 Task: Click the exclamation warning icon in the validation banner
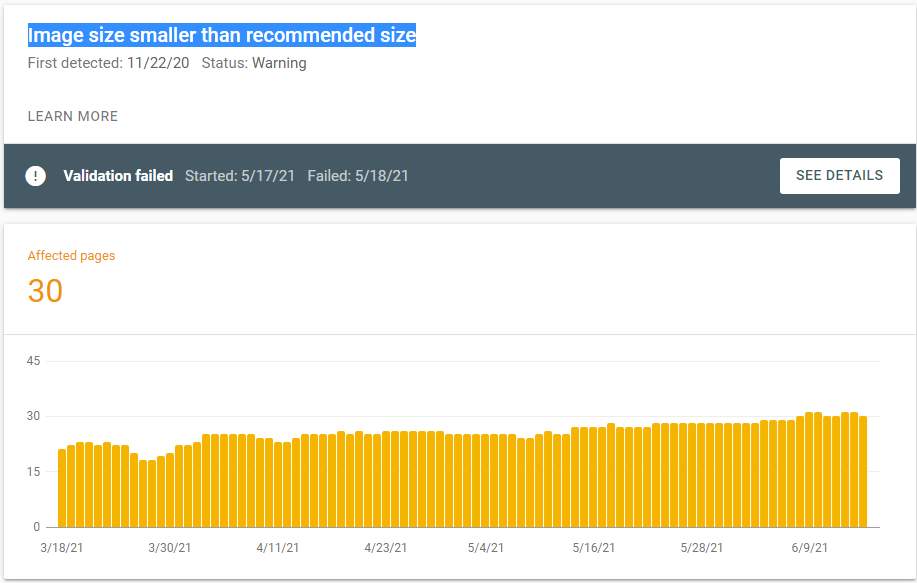point(36,176)
